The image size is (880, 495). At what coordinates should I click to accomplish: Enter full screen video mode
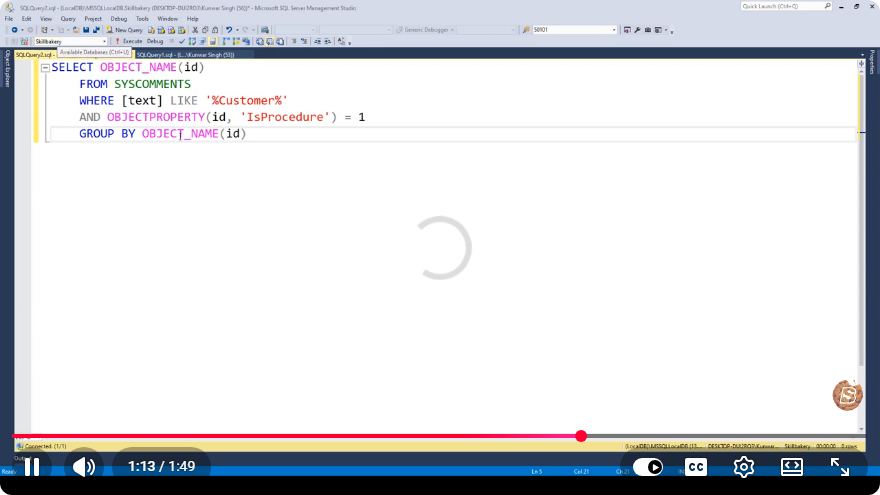click(840, 467)
